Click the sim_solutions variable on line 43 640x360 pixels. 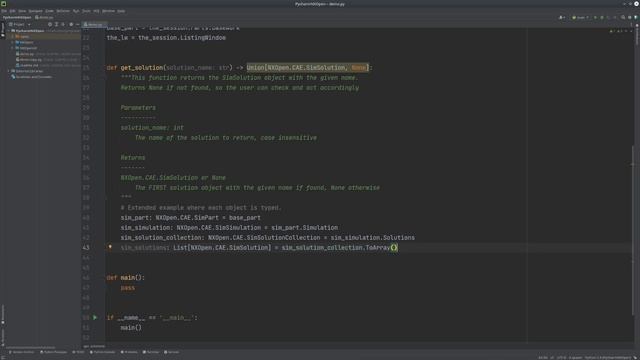(144, 248)
